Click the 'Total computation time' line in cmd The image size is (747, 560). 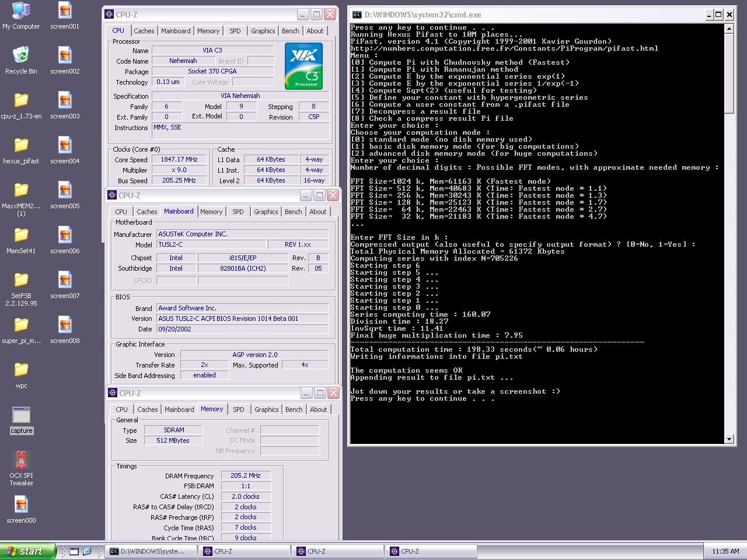click(474, 349)
